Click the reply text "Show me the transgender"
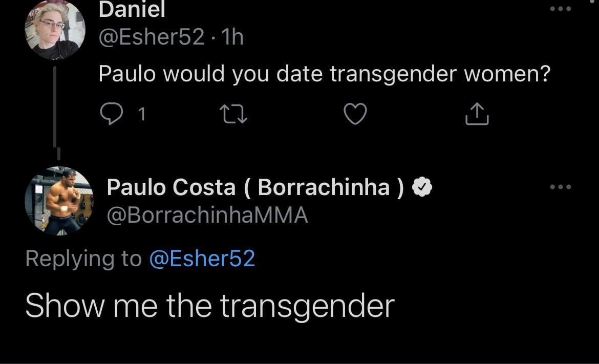This screenshot has height=364, width=599. pyautogui.click(x=210, y=306)
